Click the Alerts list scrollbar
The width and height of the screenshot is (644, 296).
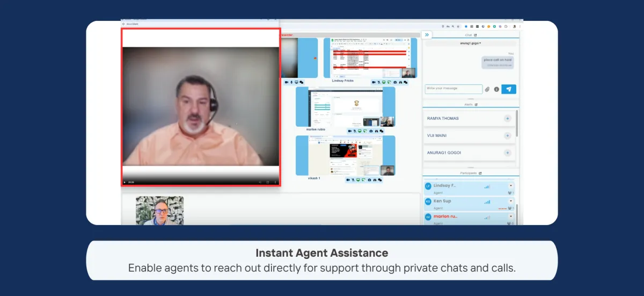(x=517, y=124)
